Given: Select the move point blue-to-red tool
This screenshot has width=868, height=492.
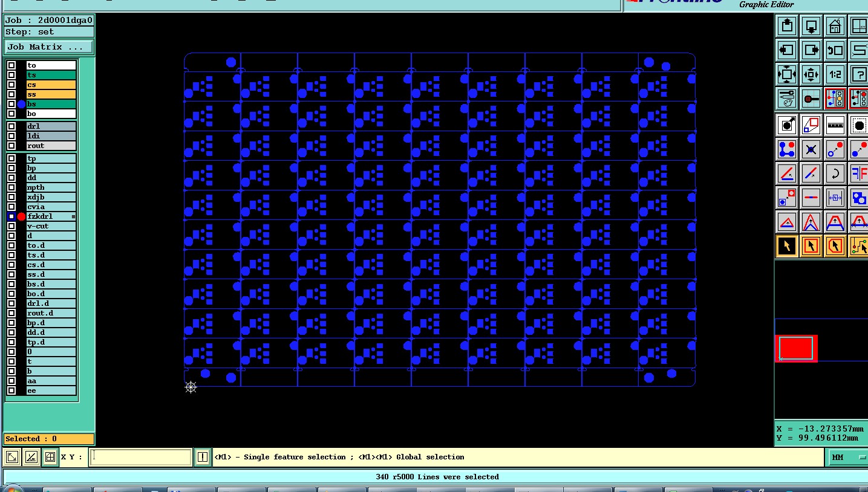Looking at the screenshot, I should pos(835,149).
